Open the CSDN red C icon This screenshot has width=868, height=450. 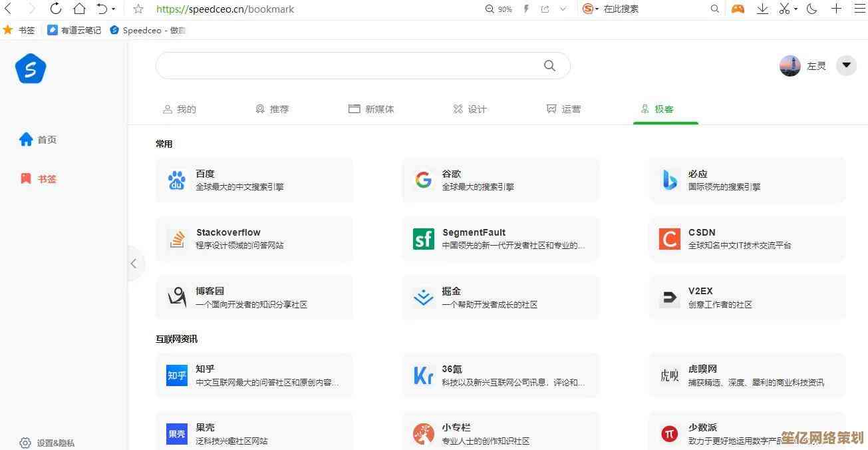pos(669,239)
